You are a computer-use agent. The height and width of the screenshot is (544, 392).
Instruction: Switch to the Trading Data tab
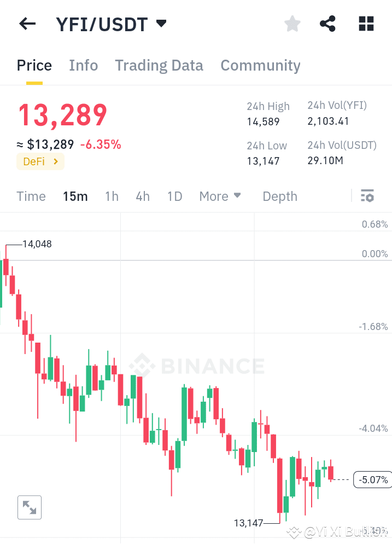(159, 65)
